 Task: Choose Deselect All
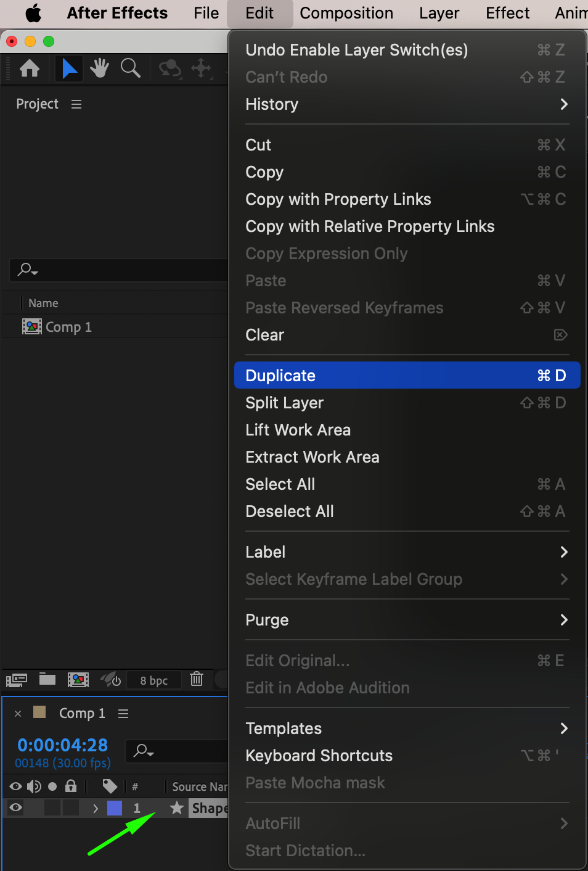pyautogui.click(x=407, y=511)
